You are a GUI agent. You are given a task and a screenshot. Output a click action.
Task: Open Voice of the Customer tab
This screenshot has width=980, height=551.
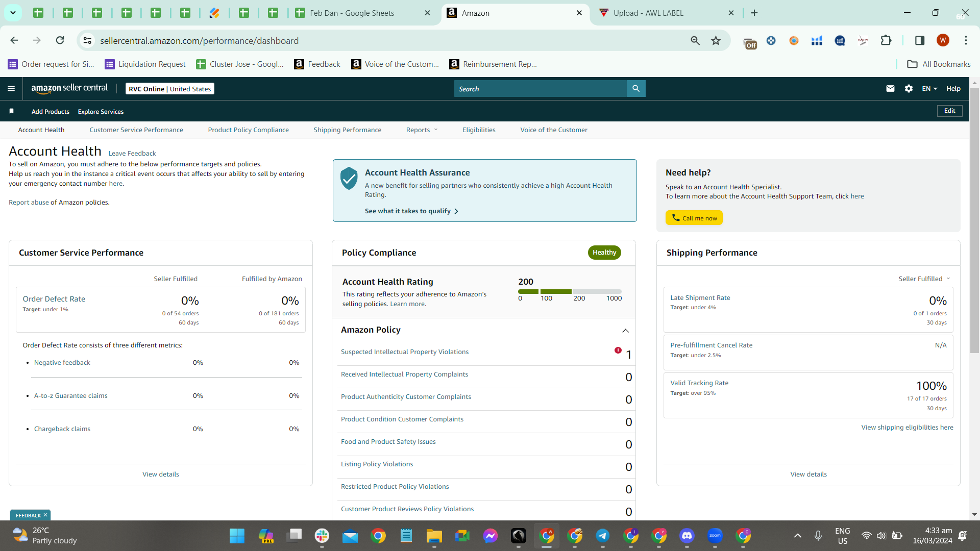click(x=554, y=130)
